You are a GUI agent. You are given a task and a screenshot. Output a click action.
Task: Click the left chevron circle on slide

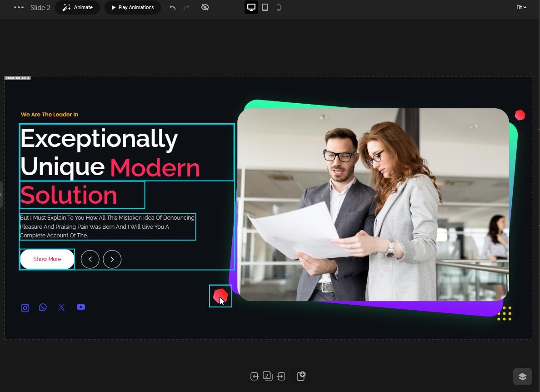pos(90,259)
